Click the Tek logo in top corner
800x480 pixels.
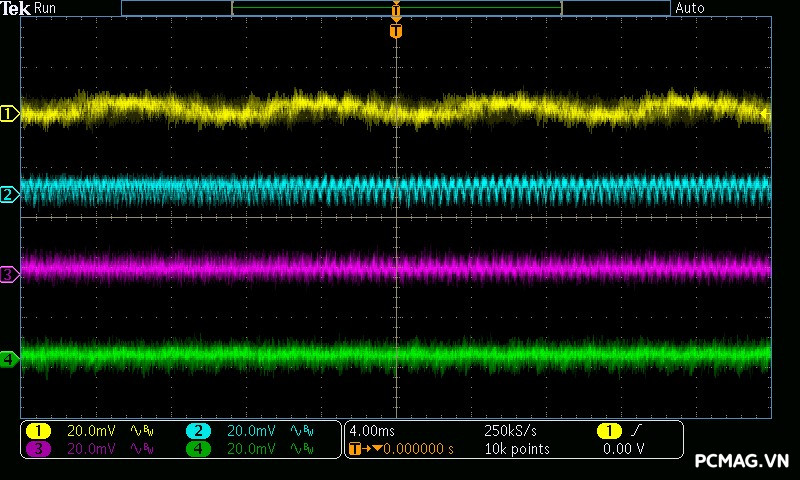[16, 8]
